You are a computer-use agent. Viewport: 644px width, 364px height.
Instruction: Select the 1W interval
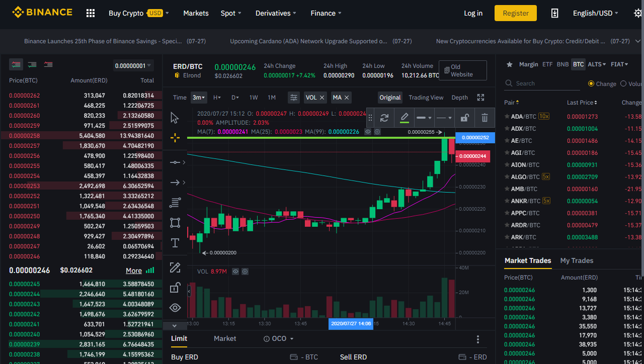pos(254,98)
